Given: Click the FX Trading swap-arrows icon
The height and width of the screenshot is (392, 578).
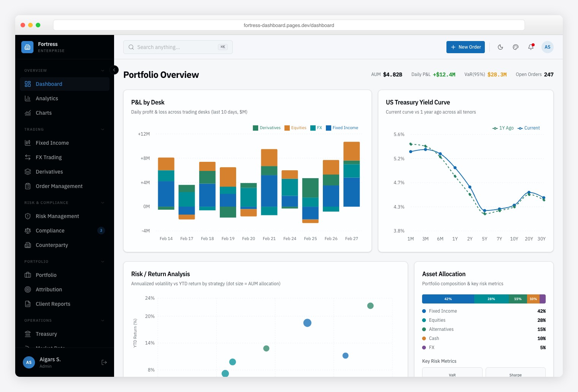Looking at the screenshot, I should coord(28,157).
